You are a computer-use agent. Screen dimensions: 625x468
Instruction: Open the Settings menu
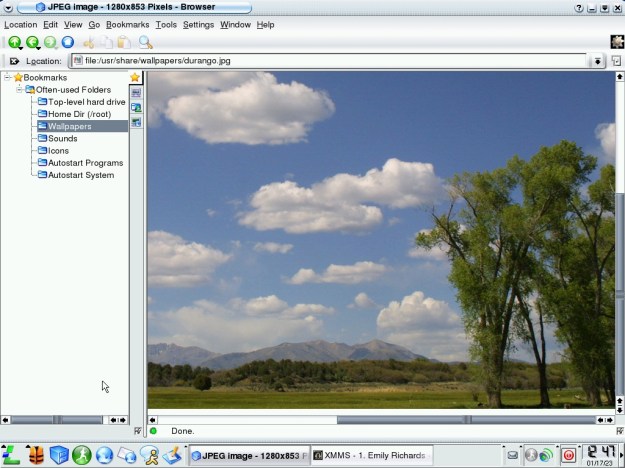(198, 24)
